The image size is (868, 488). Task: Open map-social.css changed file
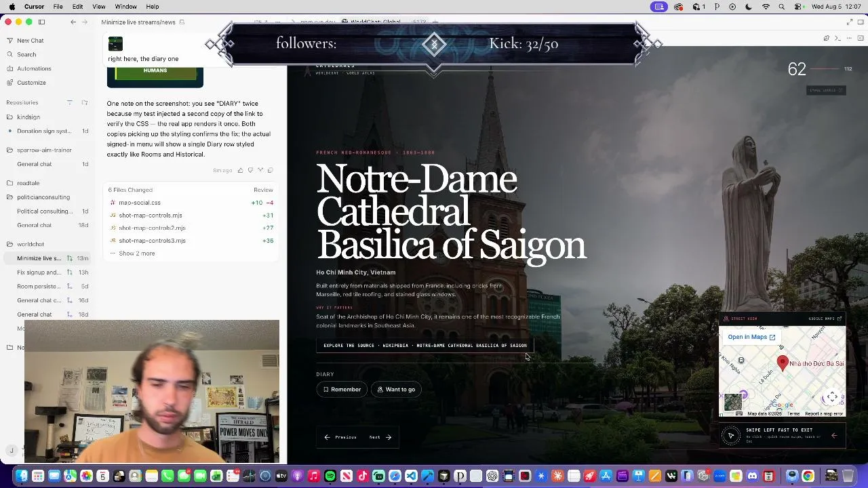[x=191, y=203]
